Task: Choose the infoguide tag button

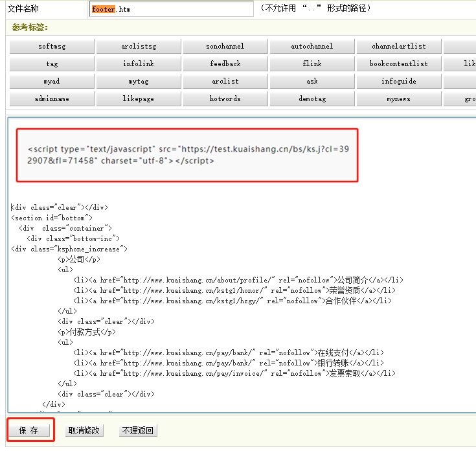Action: [399, 82]
